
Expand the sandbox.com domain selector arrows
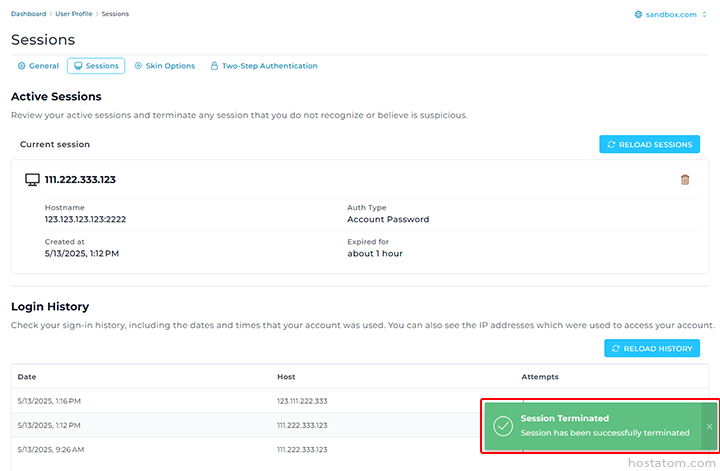[x=704, y=14]
